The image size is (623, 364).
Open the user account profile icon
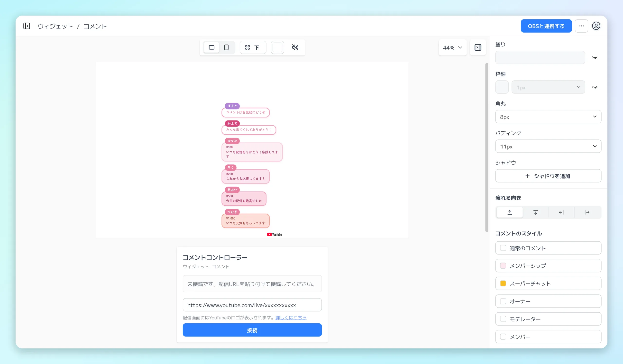(596, 26)
